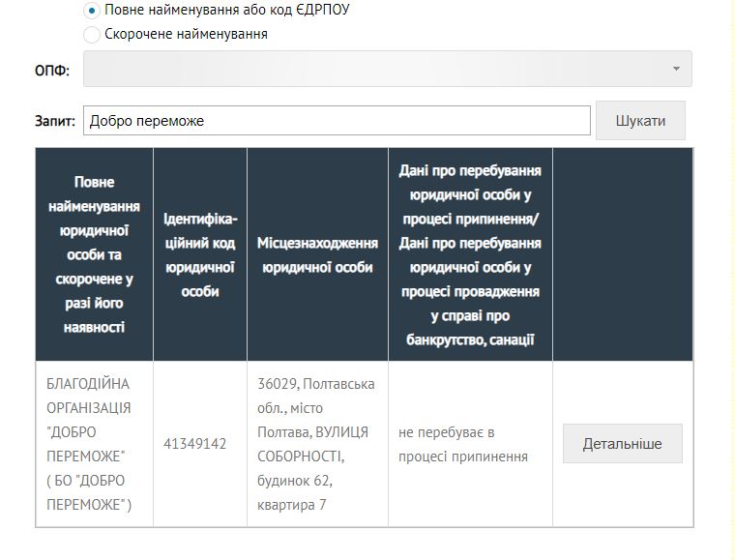
Task: Select the Скорочене найменування radio button
Action: (92, 35)
